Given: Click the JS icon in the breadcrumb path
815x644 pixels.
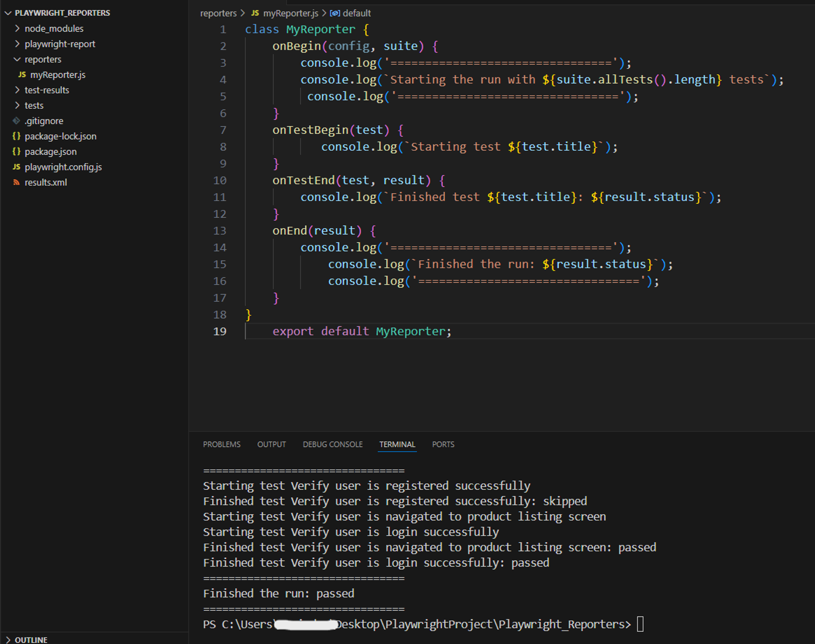Looking at the screenshot, I should tap(255, 13).
